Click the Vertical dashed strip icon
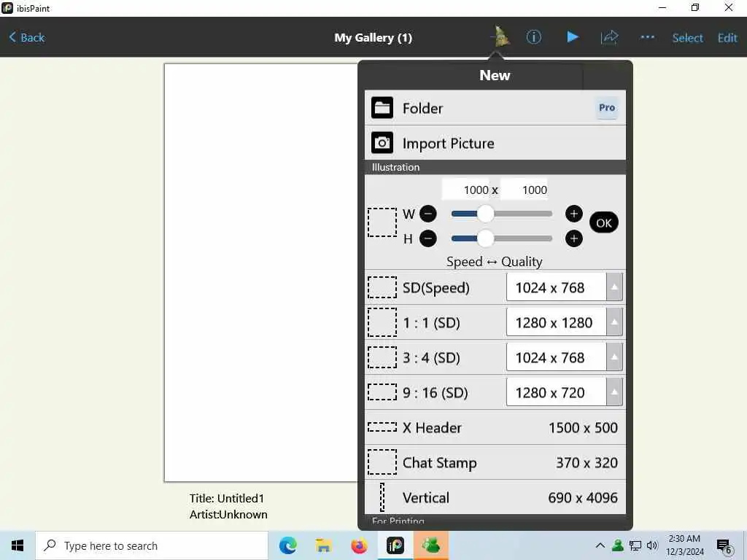 coord(382,497)
